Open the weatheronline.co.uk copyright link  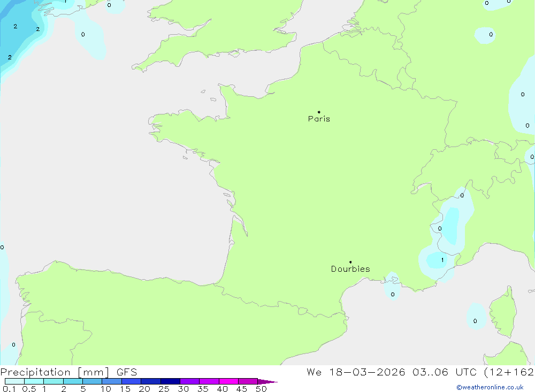(490, 387)
